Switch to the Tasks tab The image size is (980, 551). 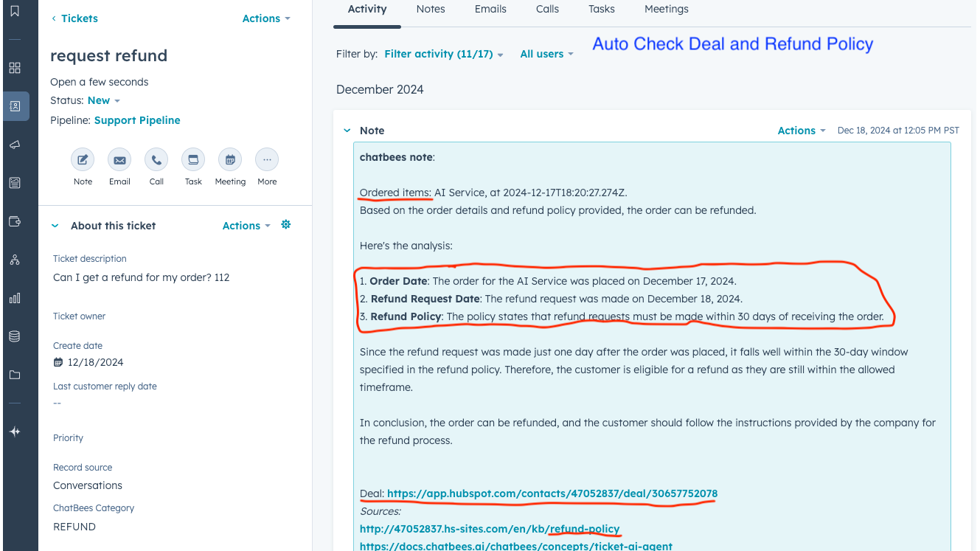click(x=602, y=9)
